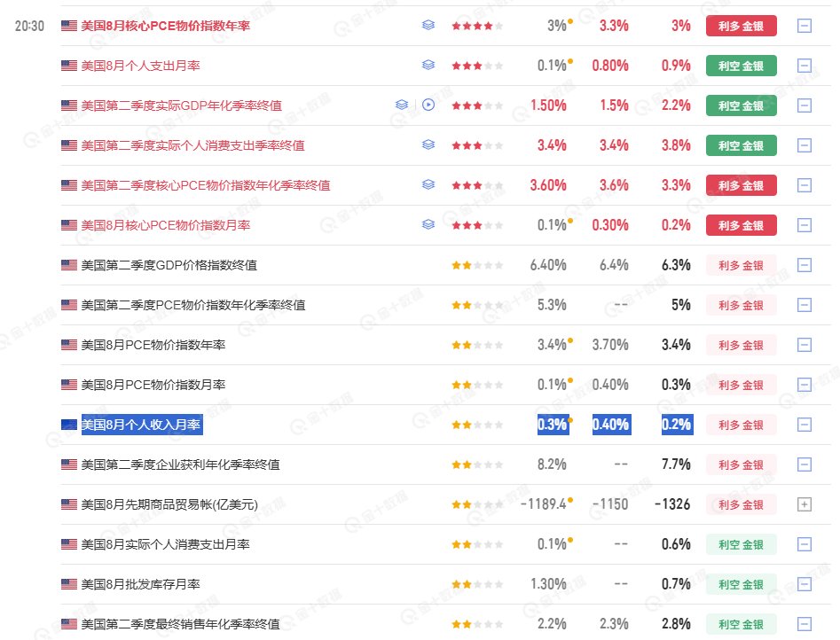The width and height of the screenshot is (840, 640).
Task: Click 利多金银 tag for 美国8月核心PCE物价指数月率
Action: click(741, 225)
